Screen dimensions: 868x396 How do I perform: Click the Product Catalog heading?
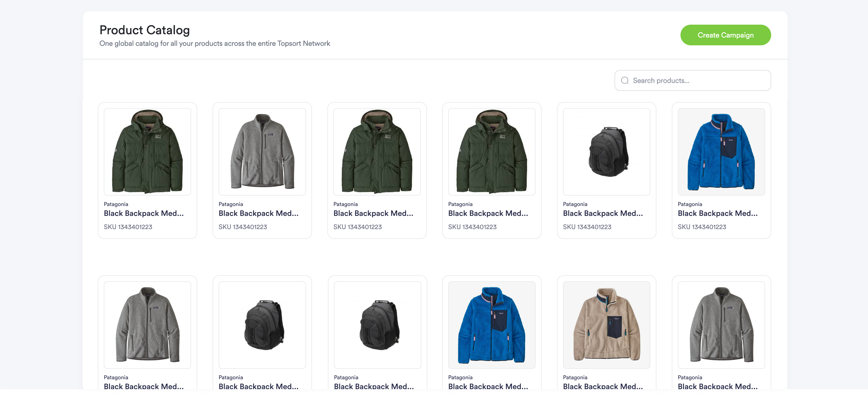click(x=144, y=30)
